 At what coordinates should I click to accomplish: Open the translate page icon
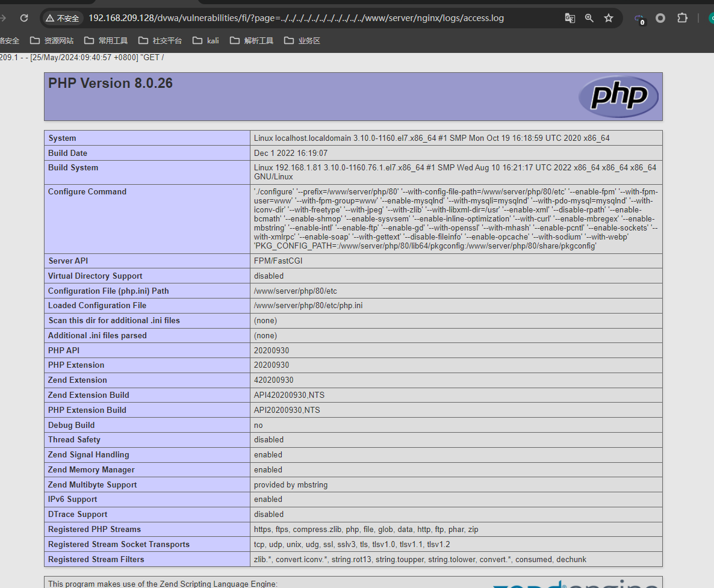[x=570, y=18]
